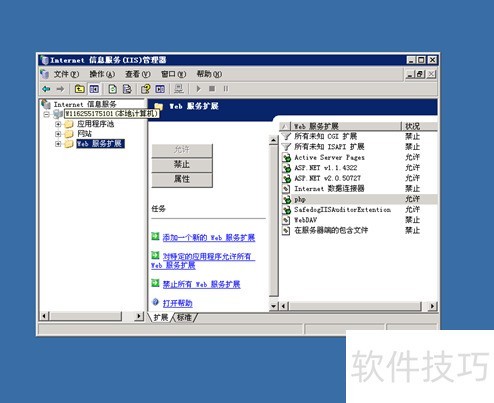This screenshot has width=494, height=403.
Task: Collapse the local computer tree node
Action: pos(47,114)
